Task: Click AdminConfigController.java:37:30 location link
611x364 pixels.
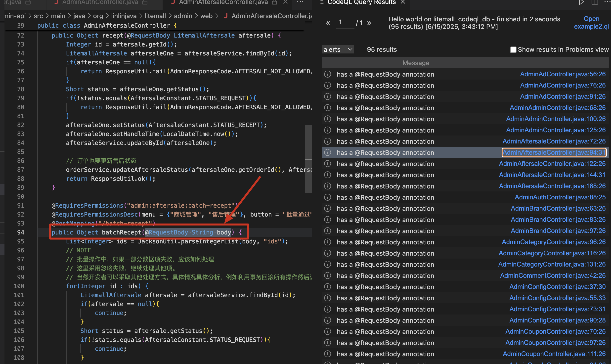Action: tap(557, 287)
